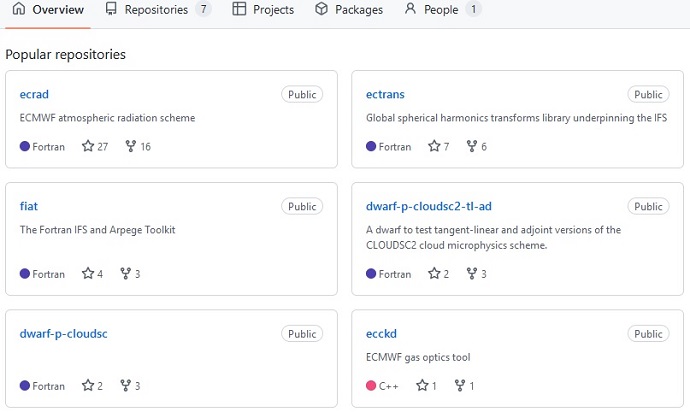Viewport: 690px width, 412px height.
Task: Click the star count 4 on fiat
Action: (x=100, y=274)
